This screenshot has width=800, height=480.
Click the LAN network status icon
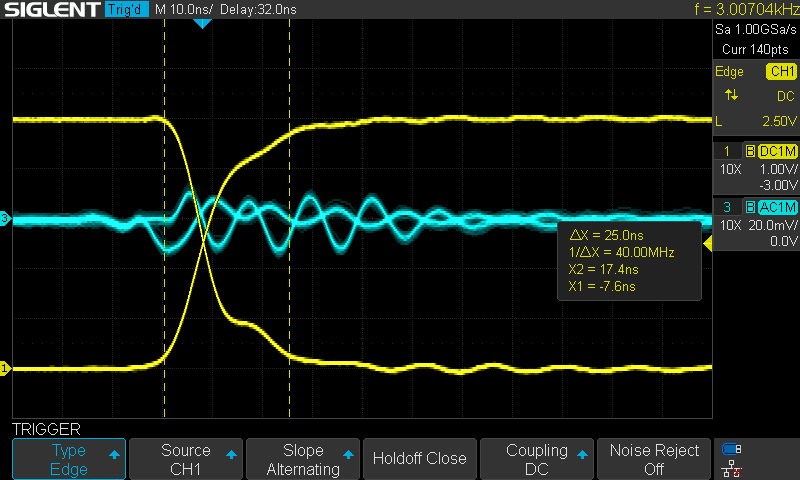pos(732,468)
